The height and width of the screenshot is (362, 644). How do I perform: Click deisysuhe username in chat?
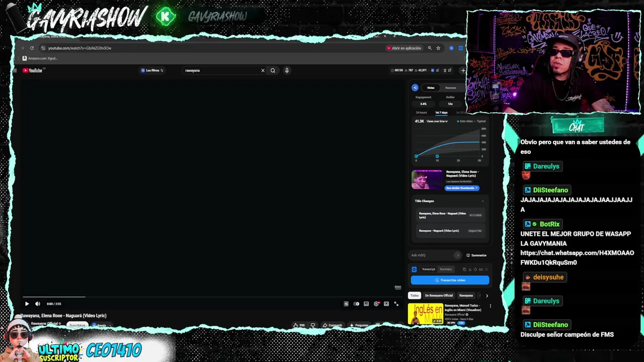548,277
